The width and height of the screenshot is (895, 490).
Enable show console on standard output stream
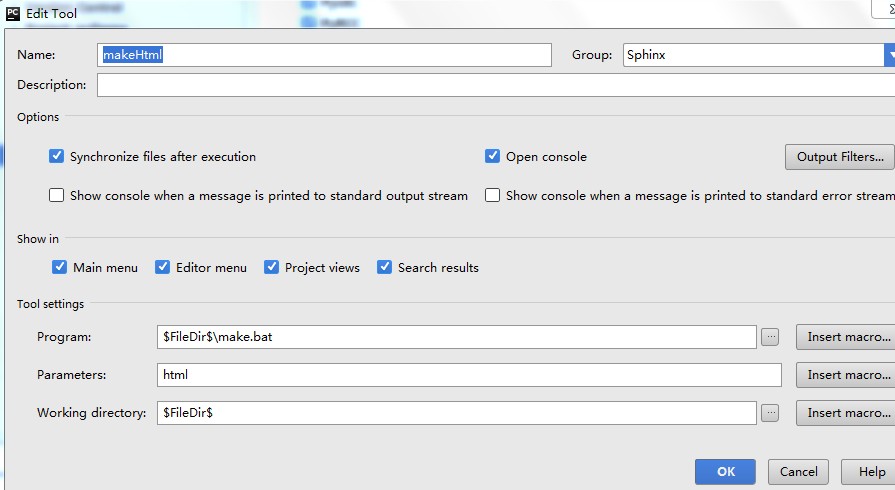pyautogui.click(x=56, y=195)
